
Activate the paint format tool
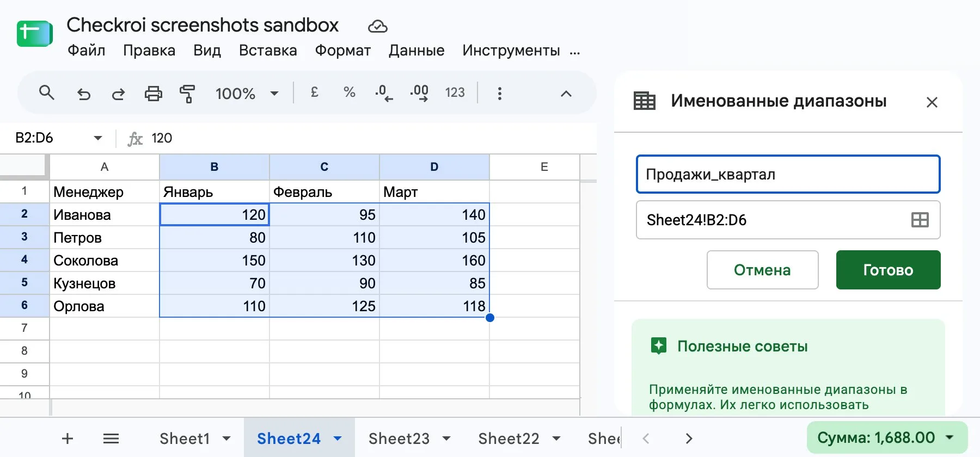pos(187,94)
